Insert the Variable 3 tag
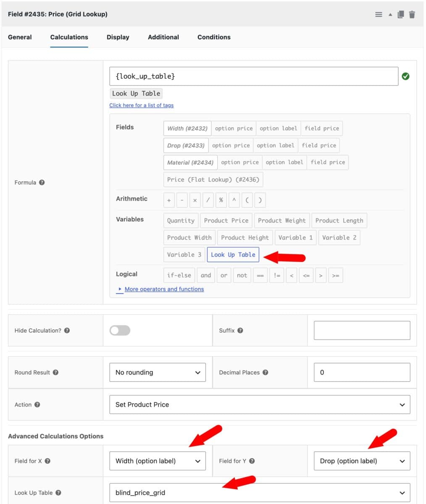This screenshot has height=504, width=426. pos(184,255)
